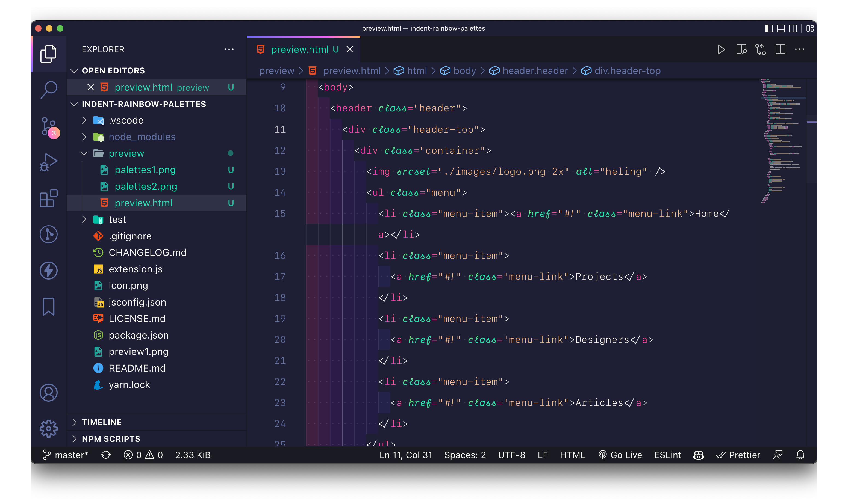Click Go Live in the status bar

620,455
